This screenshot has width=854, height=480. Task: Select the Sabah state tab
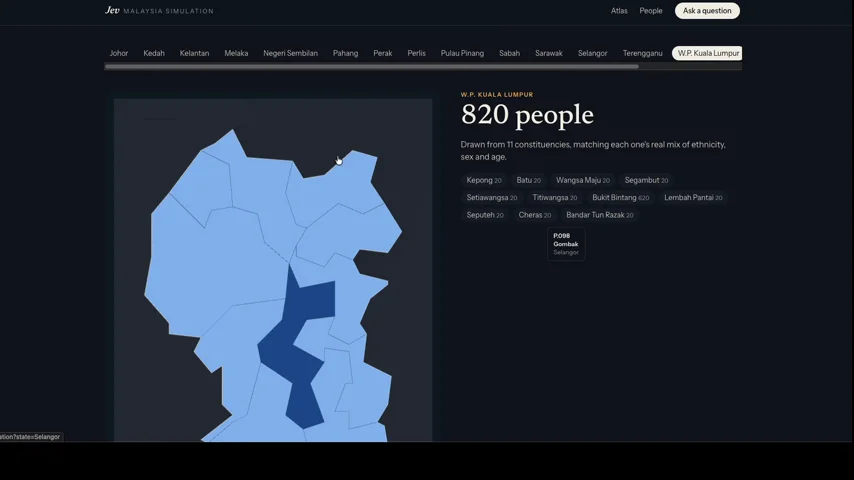click(509, 53)
